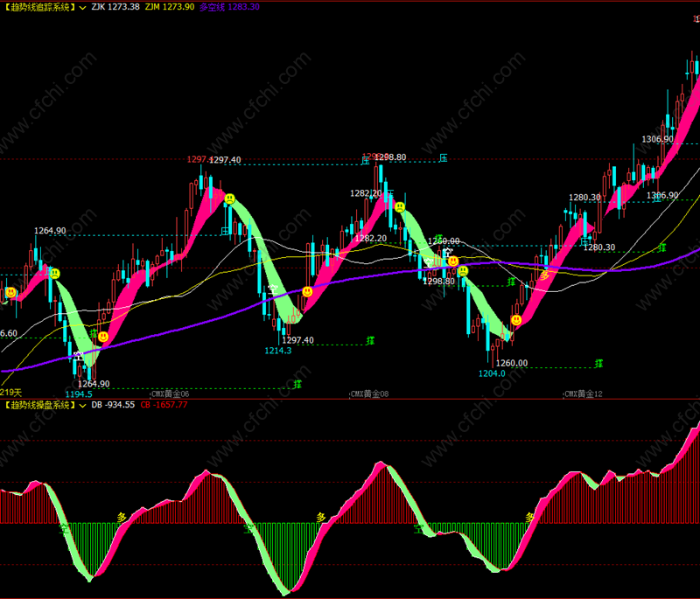Select the DB -934.55 value
700x599 pixels.
(x=113, y=405)
